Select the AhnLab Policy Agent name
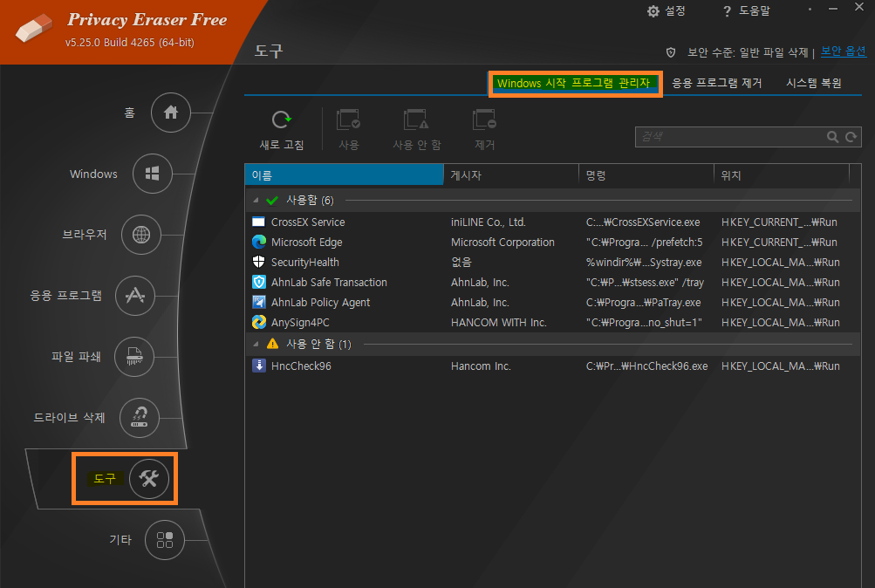875x588 pixels. pyautogui.click(x=320, y=303)
